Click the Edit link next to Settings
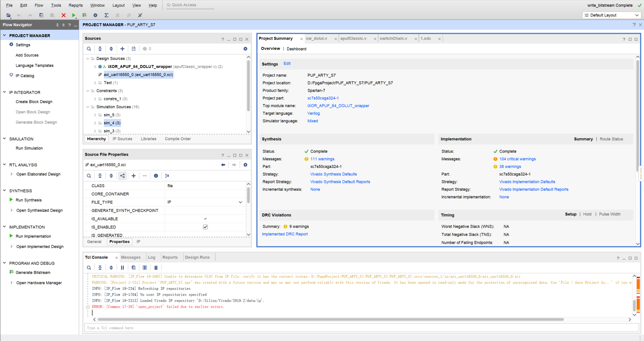 pyautogui.click(x=287, y=64)
